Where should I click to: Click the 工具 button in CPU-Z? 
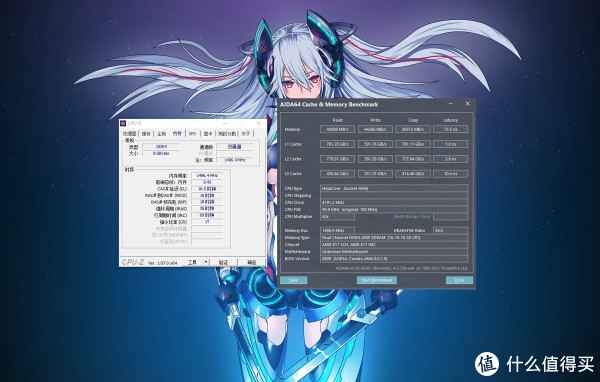tap(192, 262)
